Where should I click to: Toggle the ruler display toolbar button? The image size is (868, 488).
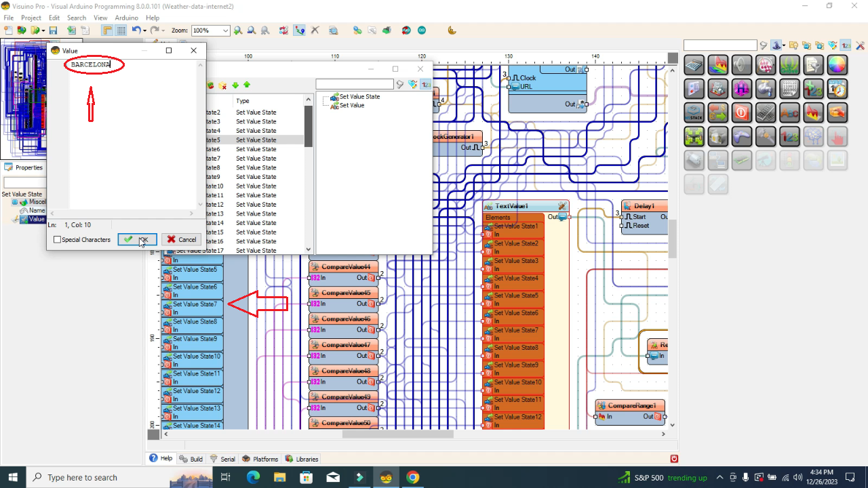click(107, 30)
